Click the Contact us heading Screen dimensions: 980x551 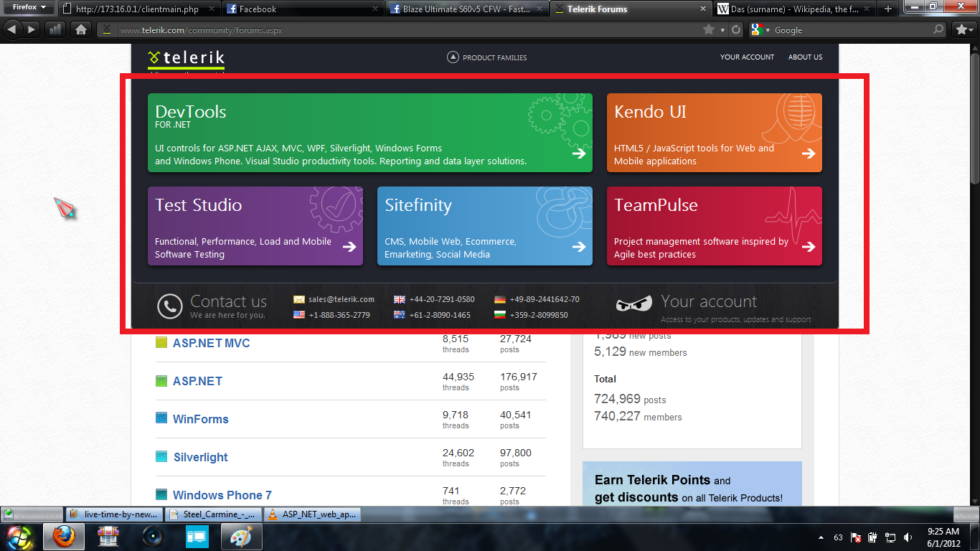point(228,301)
